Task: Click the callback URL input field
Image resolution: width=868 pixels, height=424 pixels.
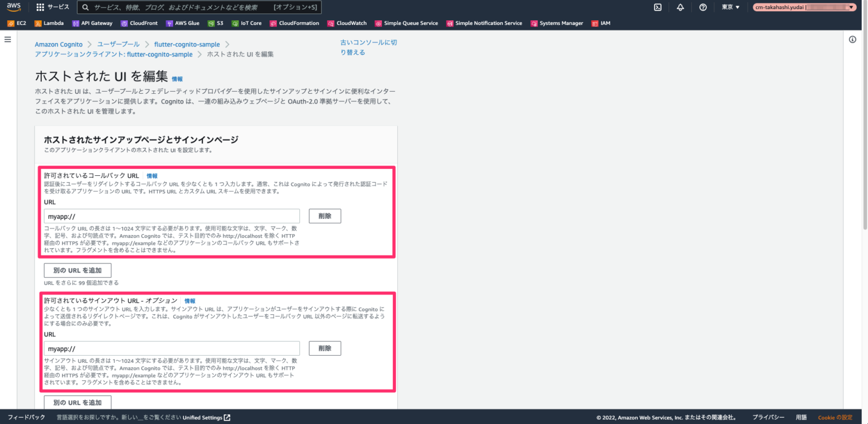Action: pos(172,215)
